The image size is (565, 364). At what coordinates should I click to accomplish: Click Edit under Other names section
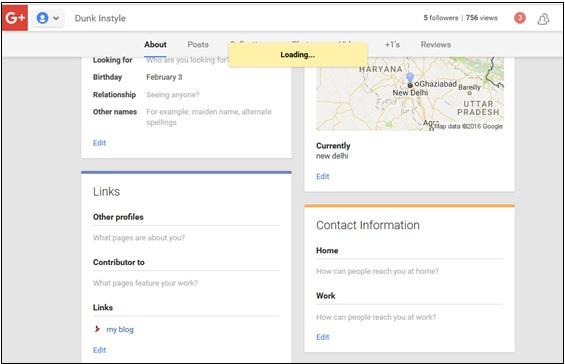[x=99, y=143]
